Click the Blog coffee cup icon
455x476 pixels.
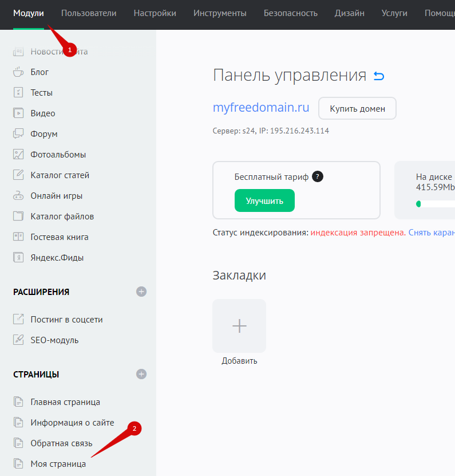19,72
